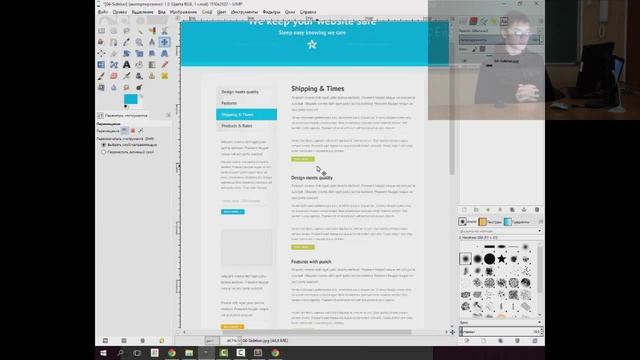The height and width of the screenshot is (360, 640).
Task: Select the Airbrush tool
Action: (x=127, y=76)
